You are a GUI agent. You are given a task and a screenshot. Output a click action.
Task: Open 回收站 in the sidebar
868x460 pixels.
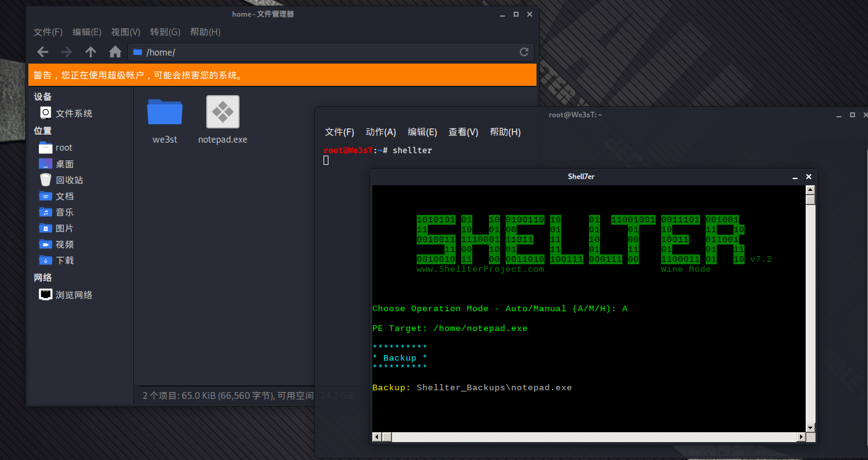61,180
